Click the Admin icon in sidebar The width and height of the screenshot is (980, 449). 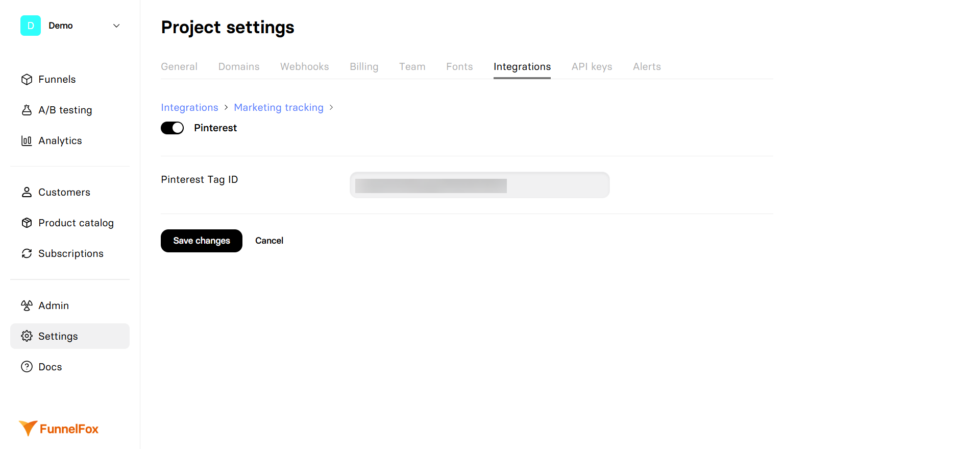click(27, 305)
